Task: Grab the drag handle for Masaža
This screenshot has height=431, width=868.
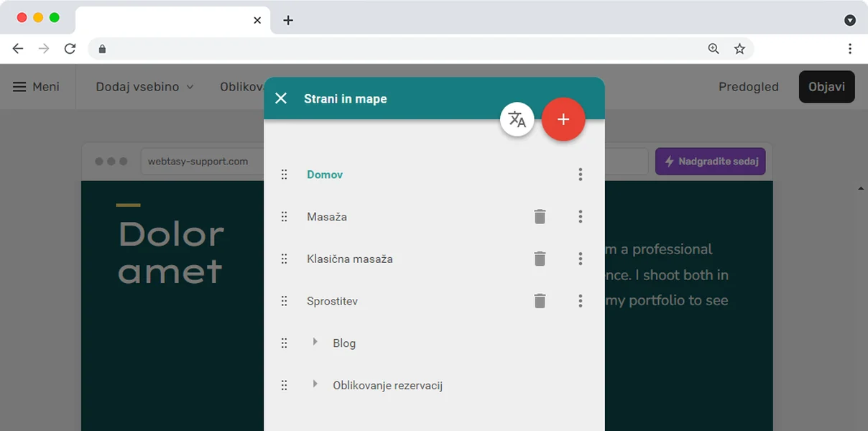Action: (284, 216)
